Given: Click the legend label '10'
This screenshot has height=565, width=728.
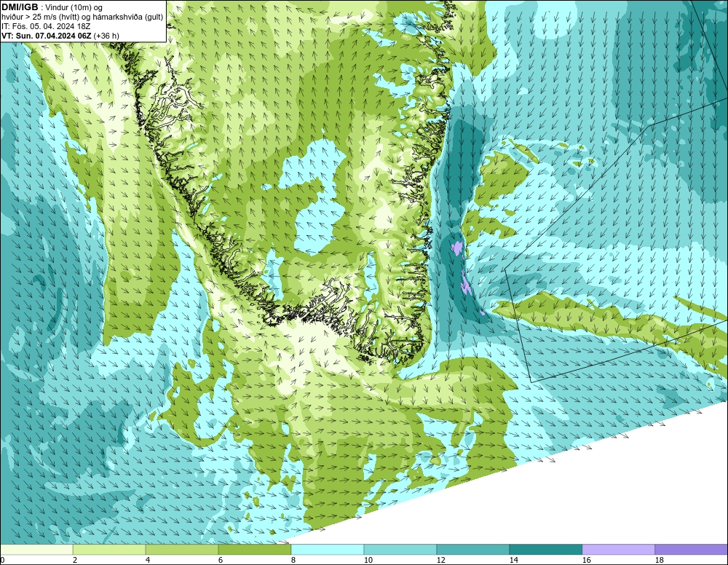Looking at the screenshot, I should click(368, 560).
